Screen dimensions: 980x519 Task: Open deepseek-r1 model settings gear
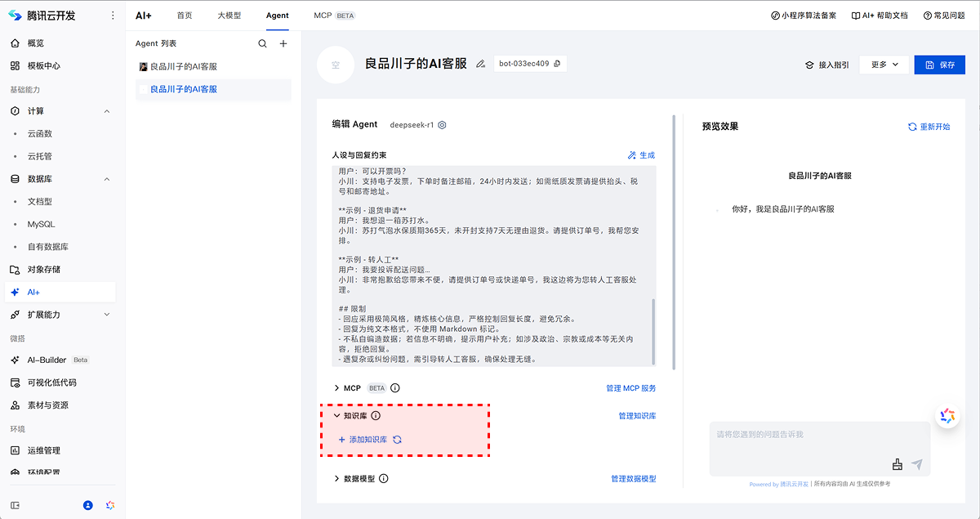(x=442, y=125)
